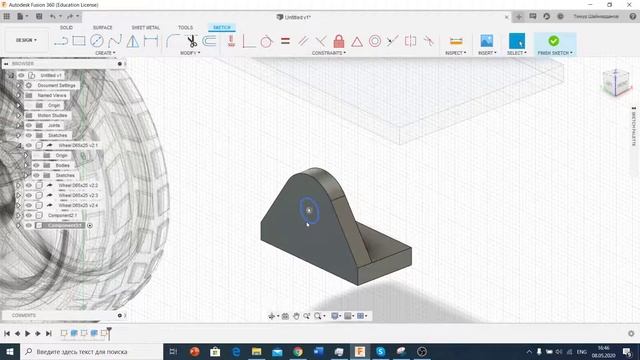The image size is (640, 360).
Task: Select the Fillet modify tool
Action: 173,41
